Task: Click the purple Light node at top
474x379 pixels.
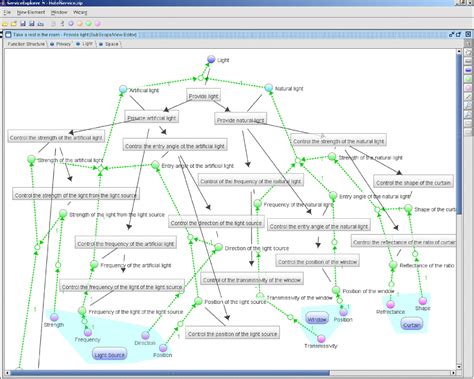Action: click(211, 59)
